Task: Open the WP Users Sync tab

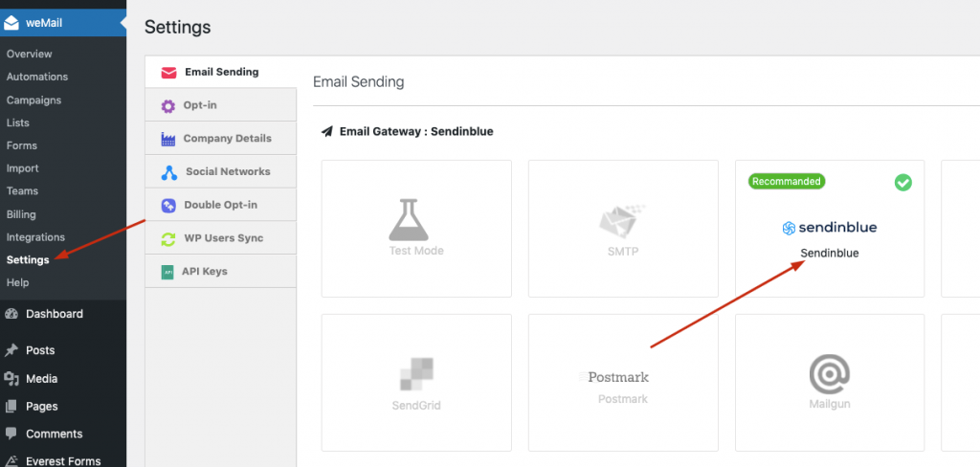Action: (221, 237)
